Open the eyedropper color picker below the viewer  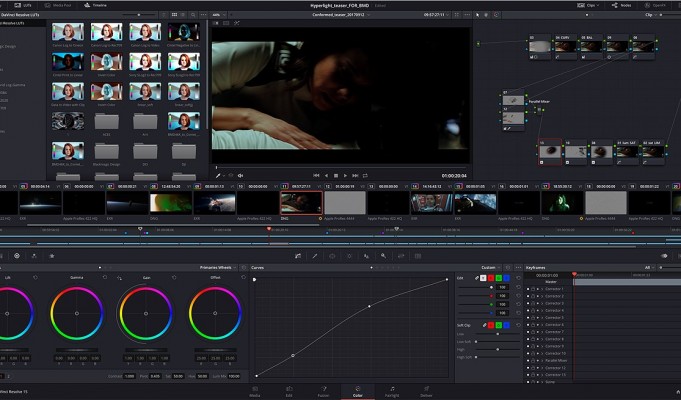coord(218,175)
